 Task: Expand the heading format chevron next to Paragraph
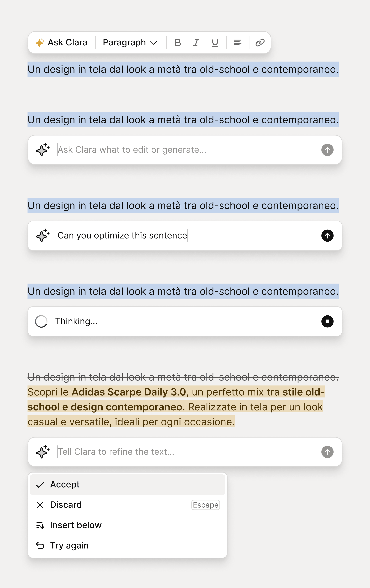click(154, 42)
